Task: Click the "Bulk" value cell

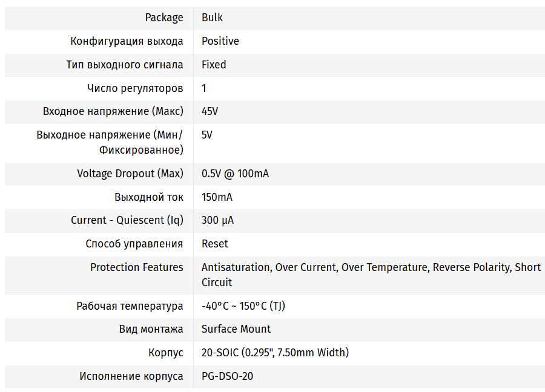Action: click(x=212, y=18)
